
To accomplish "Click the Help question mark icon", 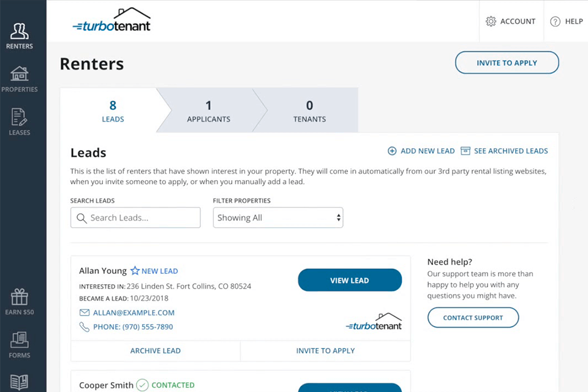I will click(x=556, y=21).
